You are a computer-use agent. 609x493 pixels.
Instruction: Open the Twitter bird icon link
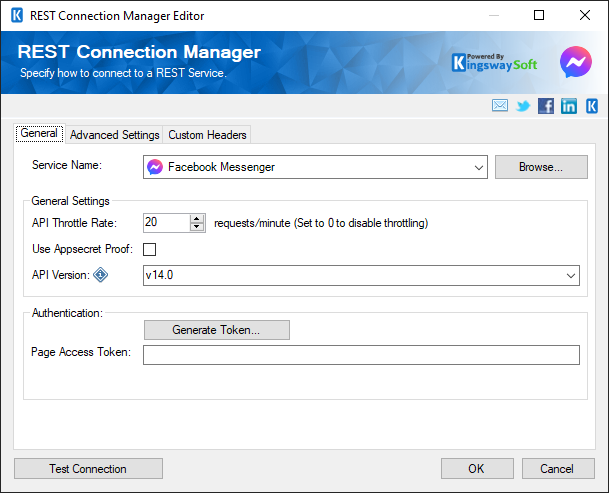point(523,106)
